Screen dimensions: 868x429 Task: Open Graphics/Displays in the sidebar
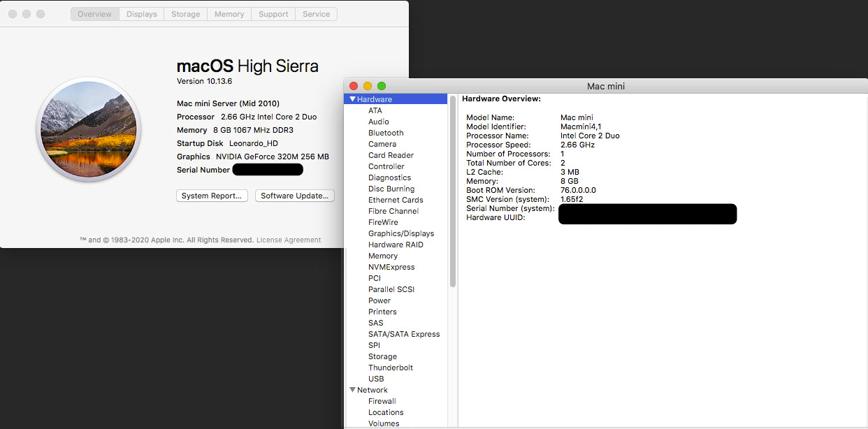401,233
